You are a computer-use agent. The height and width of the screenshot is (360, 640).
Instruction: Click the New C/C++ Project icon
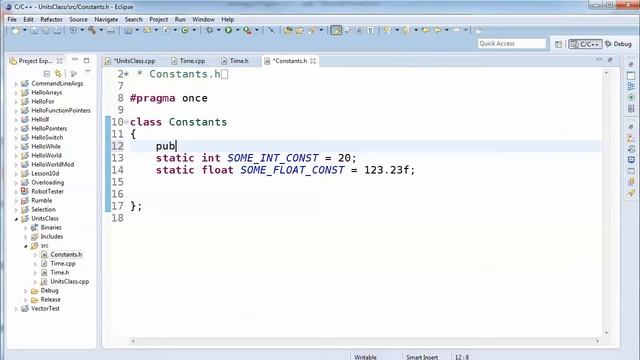point(128,30)
